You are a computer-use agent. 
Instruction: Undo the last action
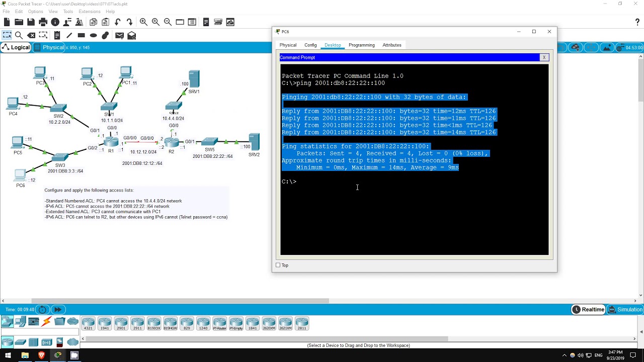click(117, 22)
